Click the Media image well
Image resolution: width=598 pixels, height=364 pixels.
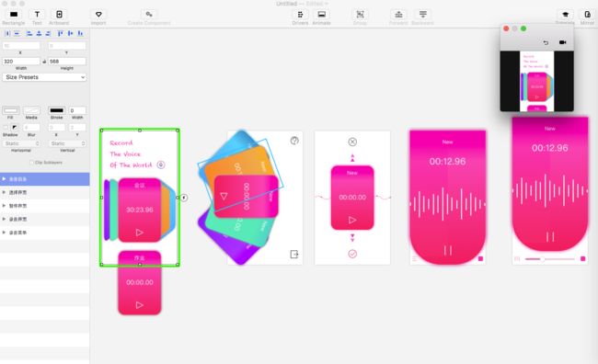click(x=31, y=110)
